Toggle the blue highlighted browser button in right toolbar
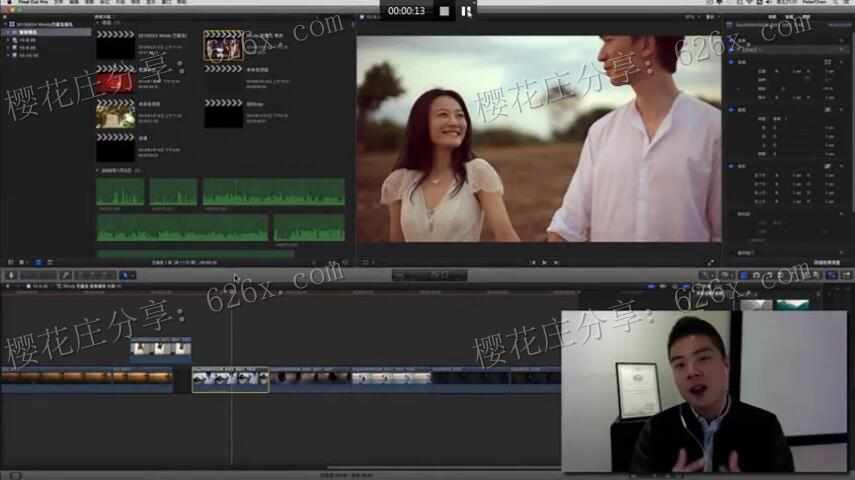 [744, 275]
